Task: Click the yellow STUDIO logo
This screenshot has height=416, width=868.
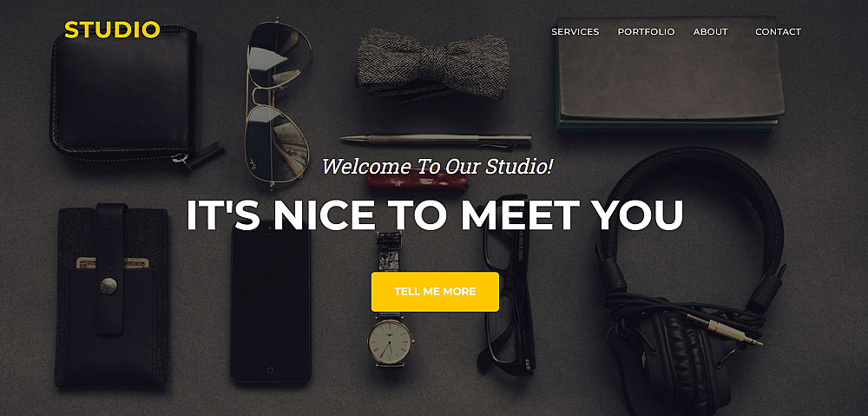Action: tap(112, 30)
